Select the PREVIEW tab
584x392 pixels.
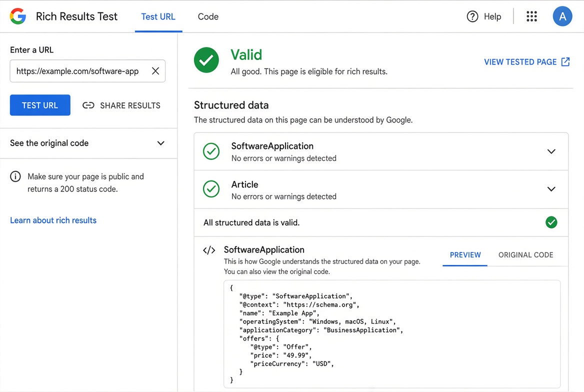tap(465, 255)
